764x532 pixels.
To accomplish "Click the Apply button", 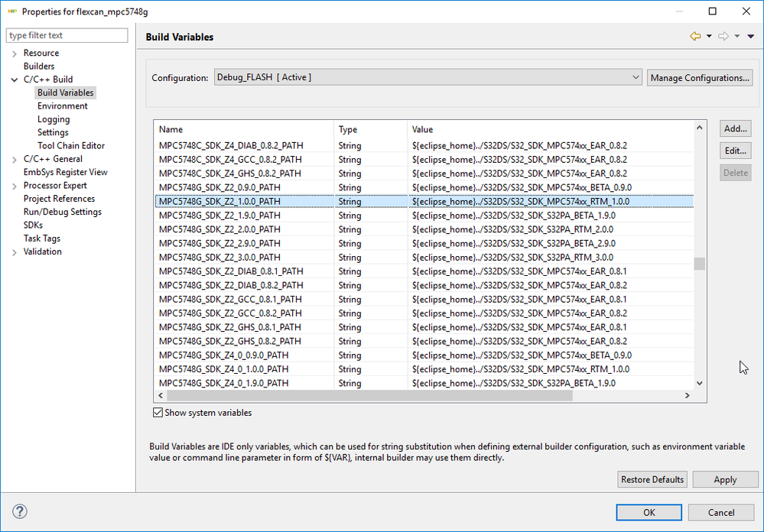I will (x=724, y=480).
